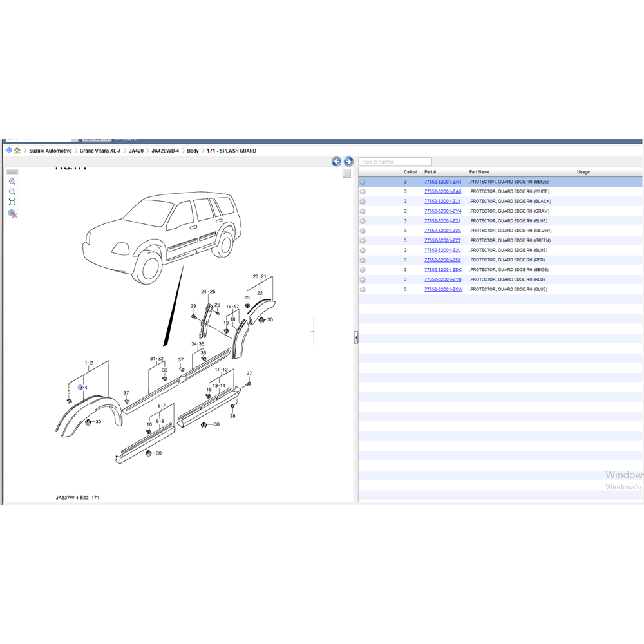Select highlighted callout 3 in the diagram
644x644 pixels.
coord(80,387)
